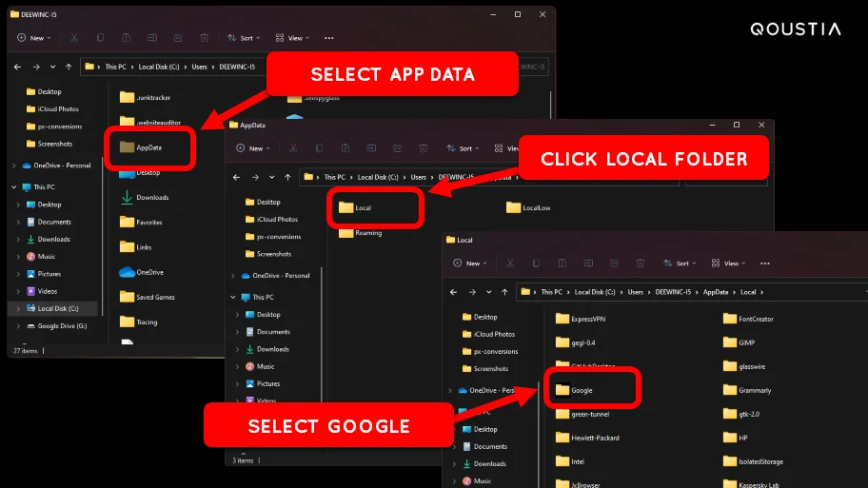Select the Grammarly folder in the Local window
Screen dimensions: 868x488
coord(747,391)
